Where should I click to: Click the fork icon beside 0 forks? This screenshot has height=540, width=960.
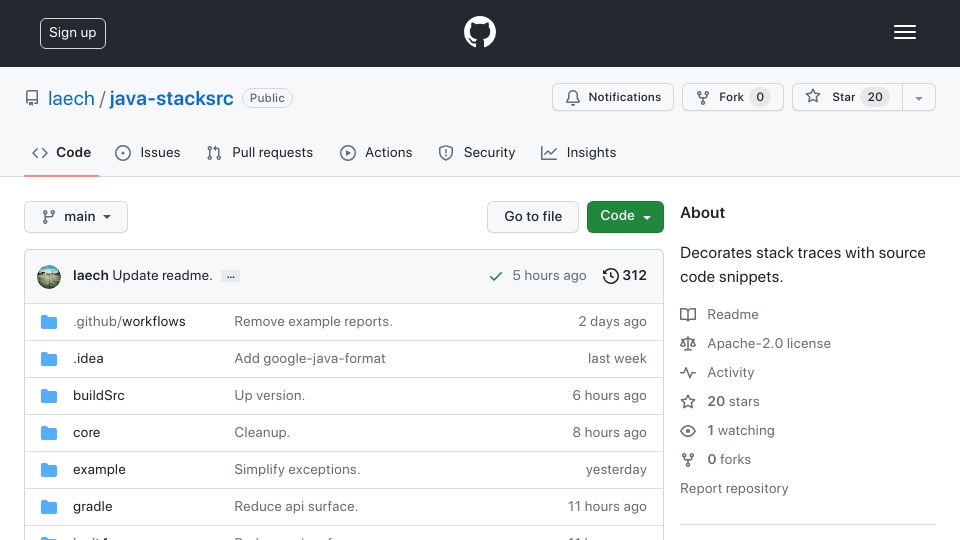click(x=688, y=460)
